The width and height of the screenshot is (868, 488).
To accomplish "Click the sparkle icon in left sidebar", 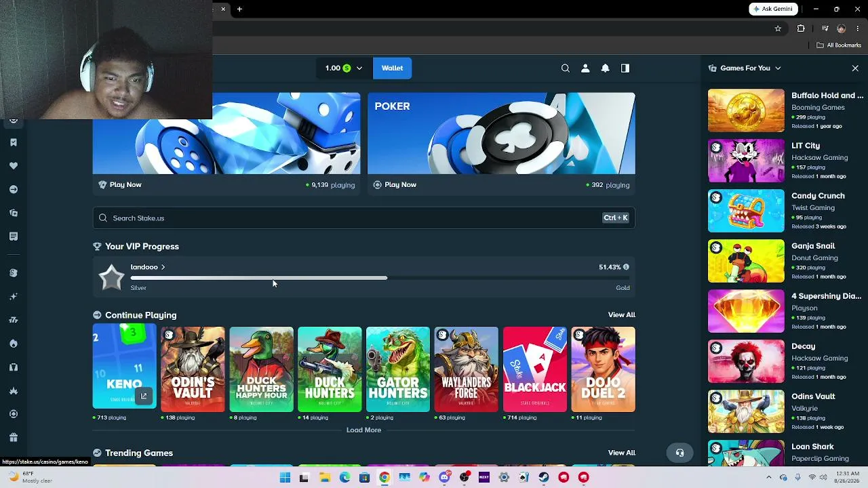I will pos(14,296).
